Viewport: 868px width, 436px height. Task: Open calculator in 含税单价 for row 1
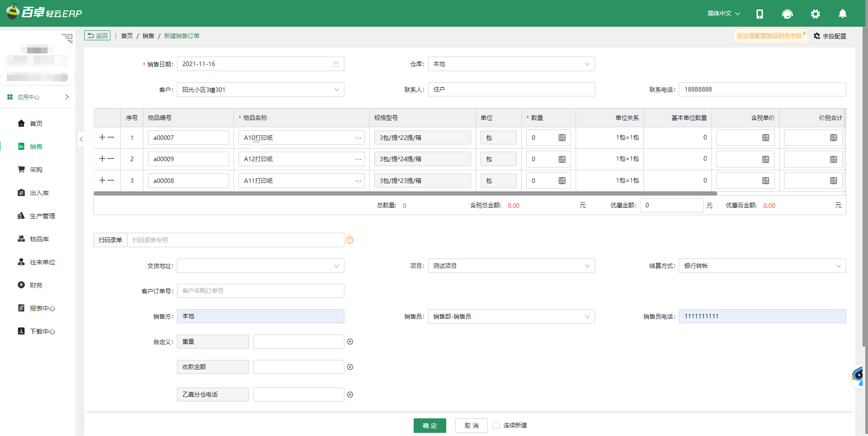pyautogui.click(x=766, y=138)
